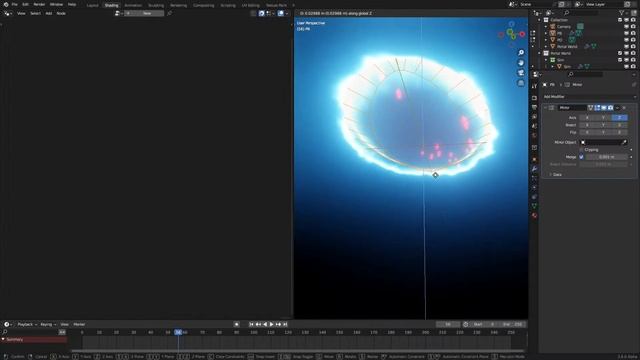Open the Window menu
The width and height of the screenshot is (640, 360).
coord(56,4)
